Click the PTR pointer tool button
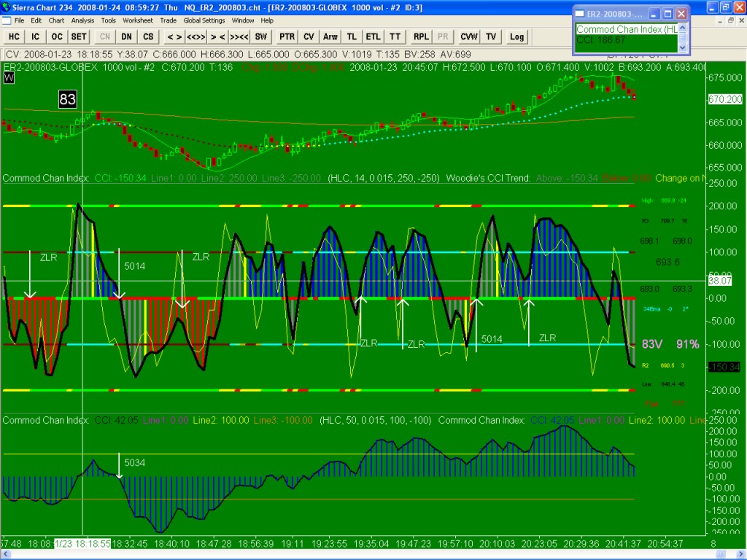Viewport: 747px width, 560px height. coord(287,36)
